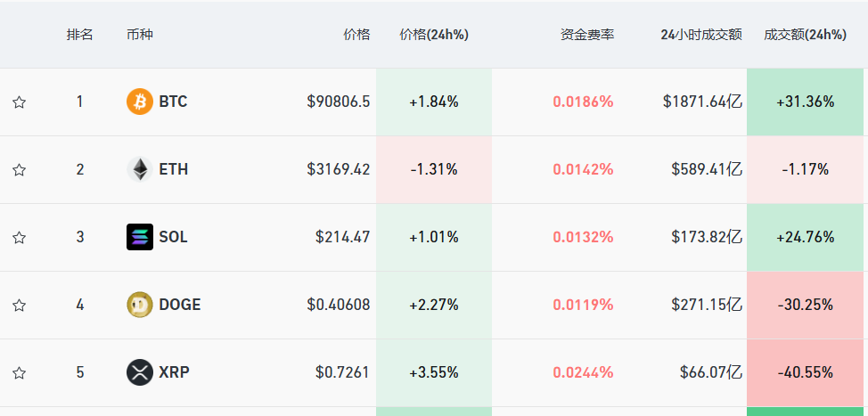Toggle the star next to ETH
Screen dimensions: 868x416
tap(19, 170)
